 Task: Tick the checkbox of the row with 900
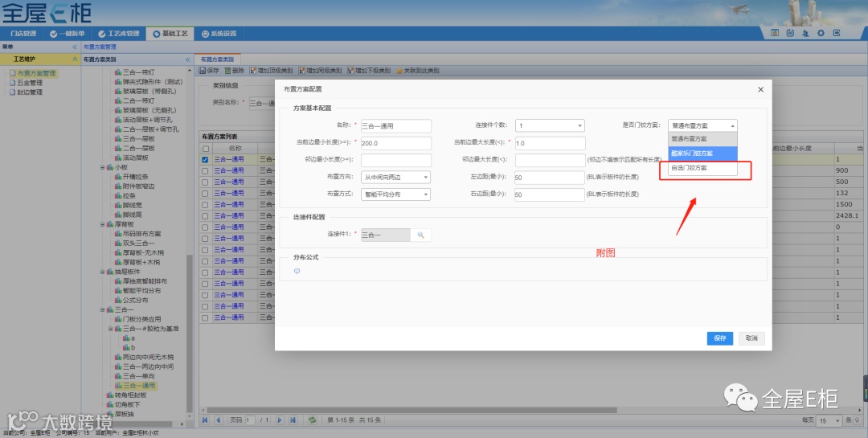tap(206, 171)
